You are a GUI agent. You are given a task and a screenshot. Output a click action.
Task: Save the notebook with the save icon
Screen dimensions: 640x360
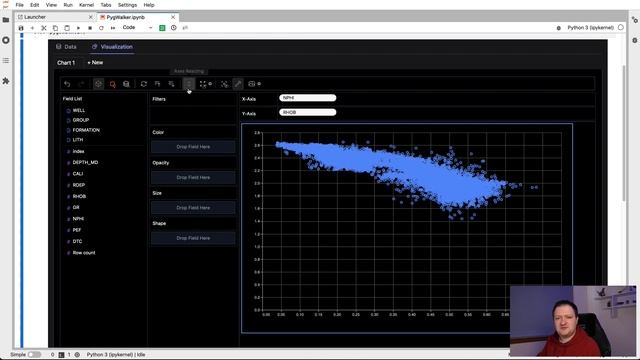click(x=21, y=28)
